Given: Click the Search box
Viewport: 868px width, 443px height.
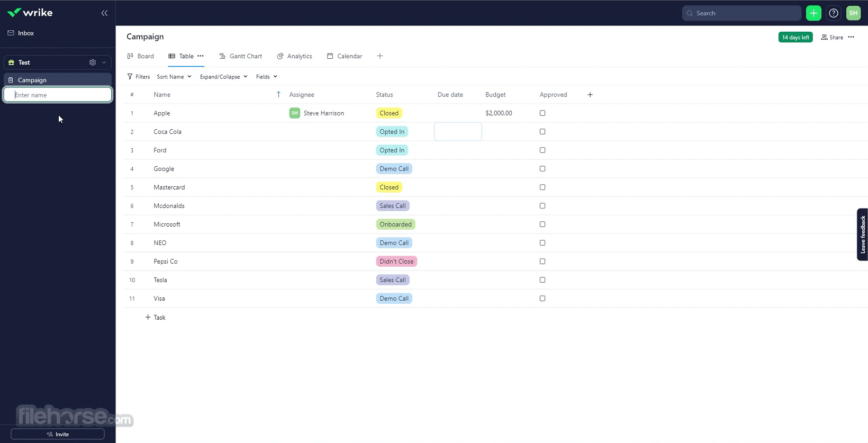Looking at the screenshot, I should pos(742,13).
